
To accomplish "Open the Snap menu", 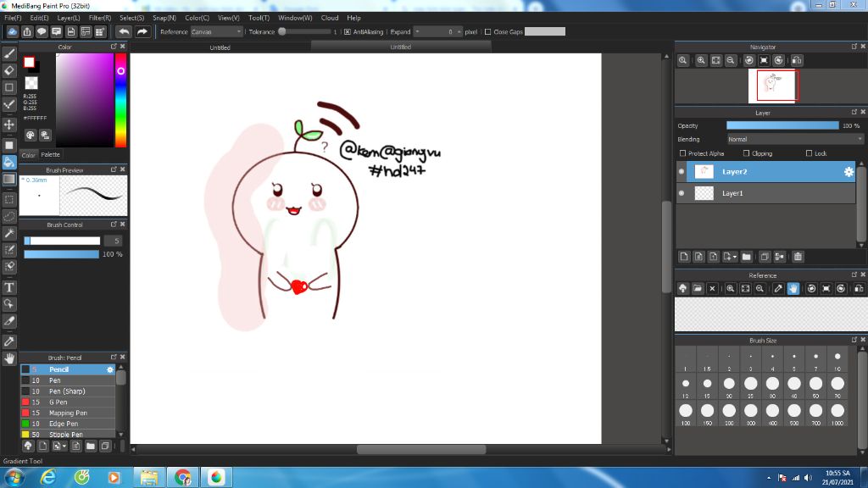I will (x=164, y=18).
